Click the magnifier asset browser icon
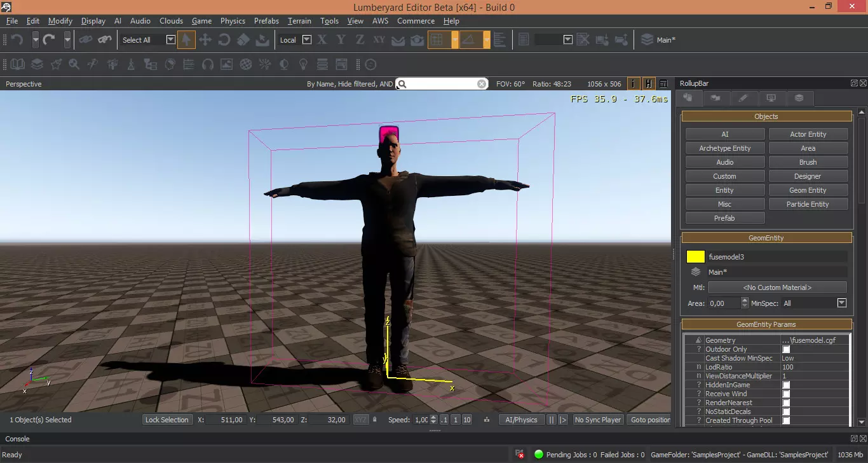Viewport: 868px width, 463px height. [x=74, y=64]
